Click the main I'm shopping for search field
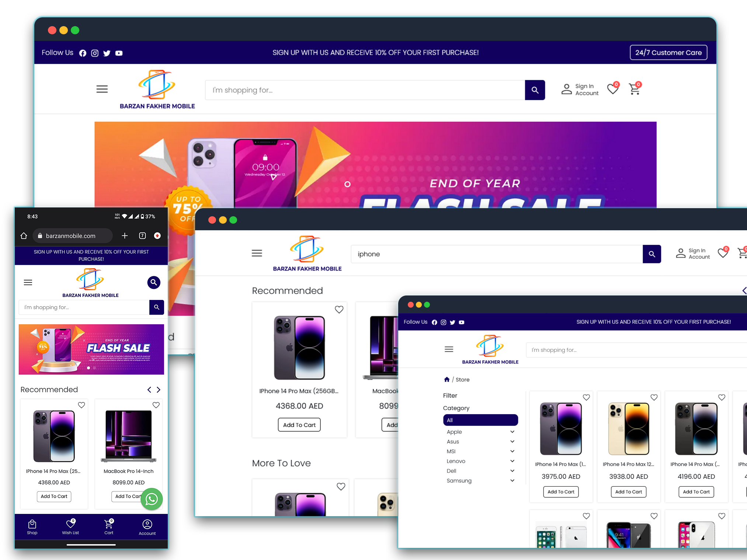This screenshot has width=747, height=560. pos(365,90)
